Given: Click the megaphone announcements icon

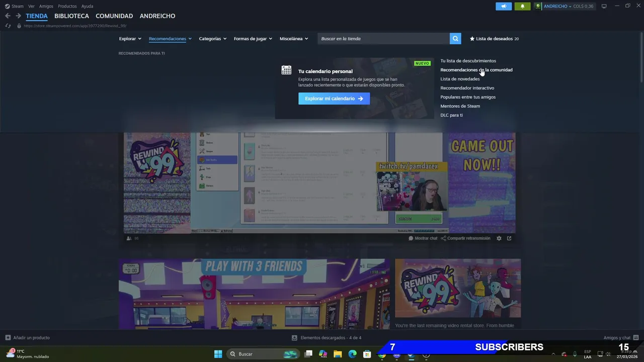Looking at the screenshot, I should click(x=504, y=6).
